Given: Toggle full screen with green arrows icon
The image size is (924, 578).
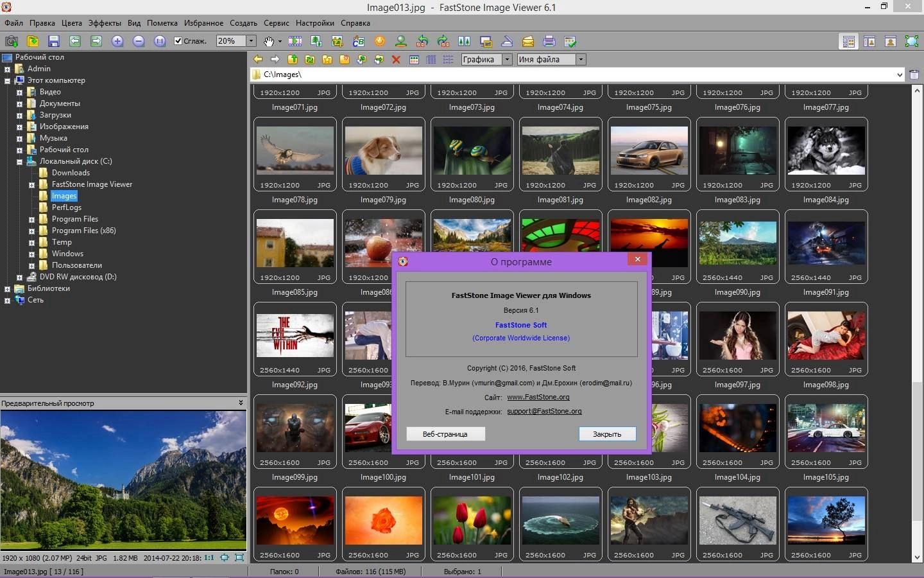Looking at the screenshot, I should click(x=912, y=42).
